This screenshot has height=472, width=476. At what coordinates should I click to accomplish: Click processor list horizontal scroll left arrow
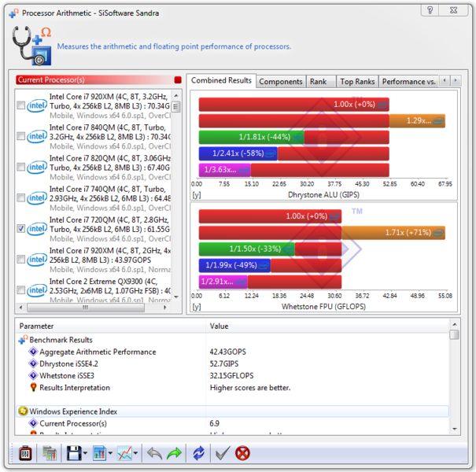(x=20, y=308)
